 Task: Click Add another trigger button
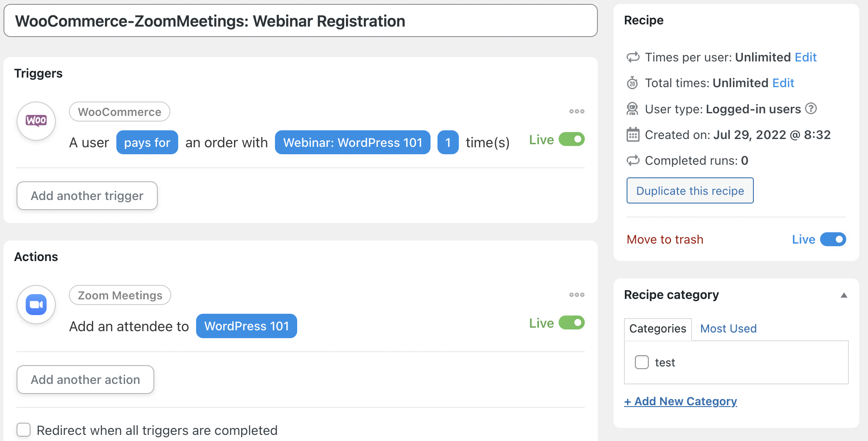tap(87, 196)
